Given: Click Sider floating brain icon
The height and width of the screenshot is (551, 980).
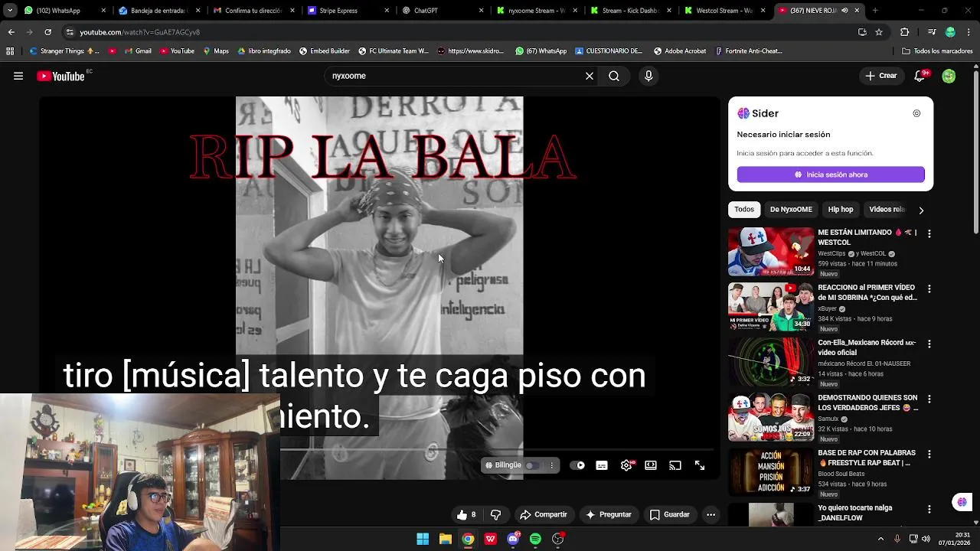Looking at the screenshot, I should point(962,502).
